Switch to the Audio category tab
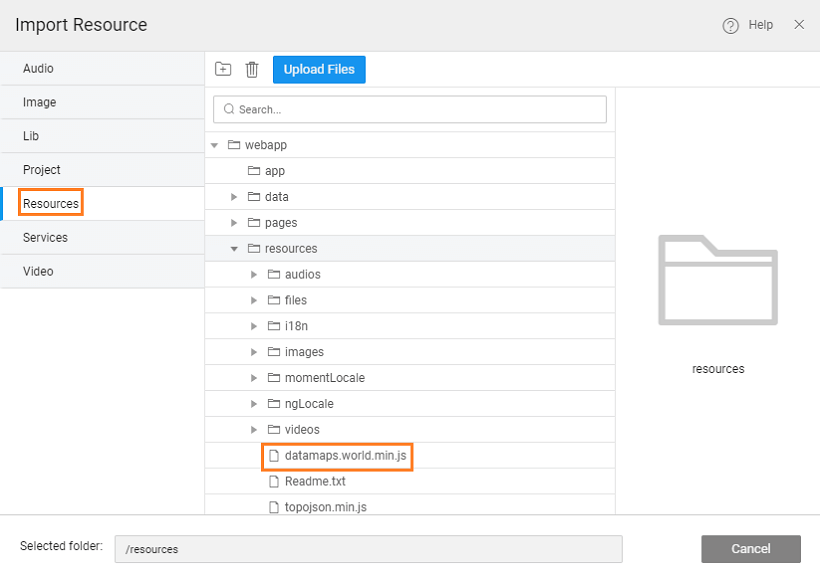This screenshot has width=820, height=582. [38, 69]
